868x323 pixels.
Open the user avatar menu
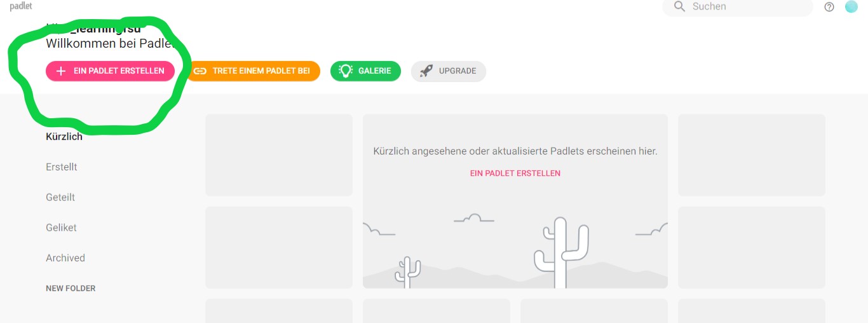(851, 6)
